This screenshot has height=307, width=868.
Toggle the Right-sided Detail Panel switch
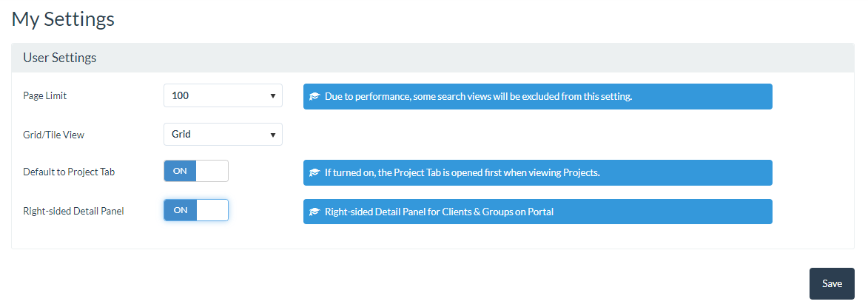(196, 210)
